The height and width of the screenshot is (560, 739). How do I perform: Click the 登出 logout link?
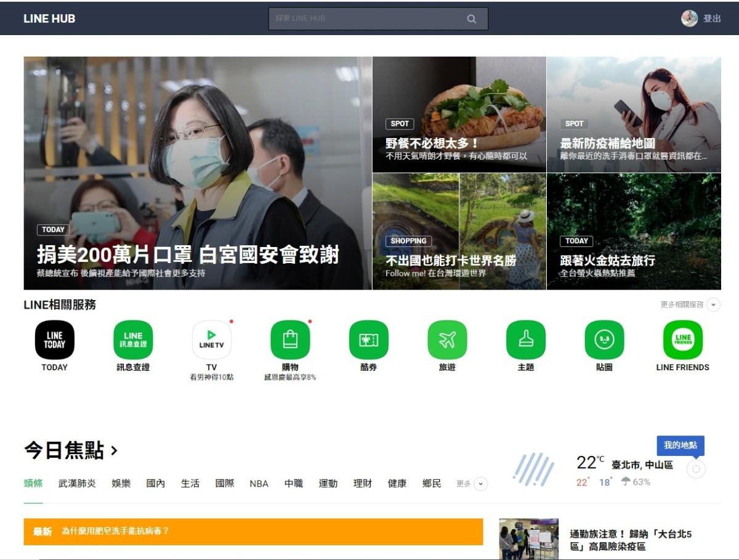pyautogui.click(x=712, y=18)
